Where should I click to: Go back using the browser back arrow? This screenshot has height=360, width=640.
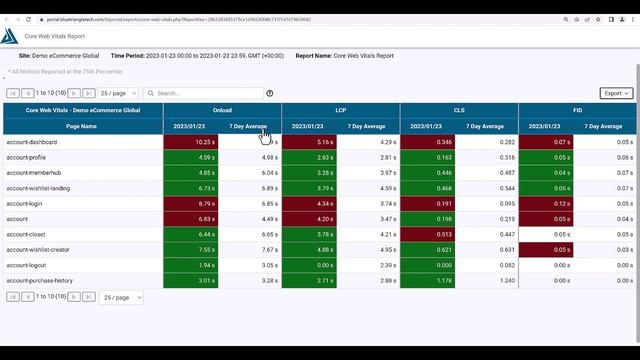[x=7, y=19]
